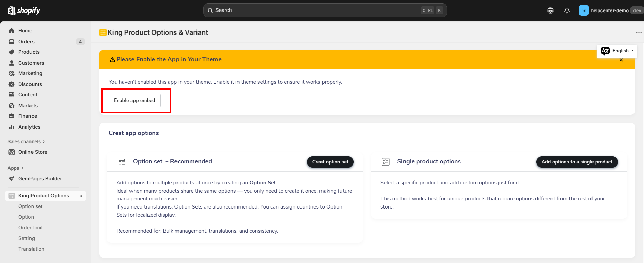Click the Shopify logo
Image resolution: width=644 pixels, height=263 pixels.
pyautogui.click(x=24, y=10)
